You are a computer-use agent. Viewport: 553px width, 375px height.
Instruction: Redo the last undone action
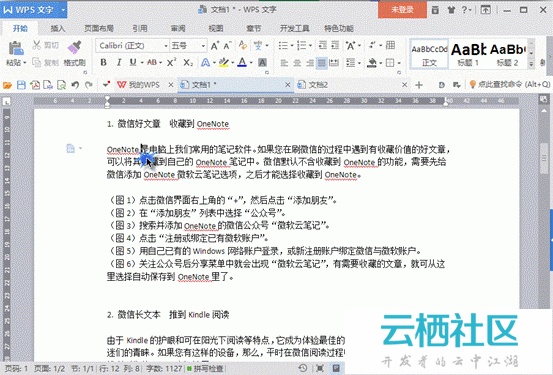[89, 85]
